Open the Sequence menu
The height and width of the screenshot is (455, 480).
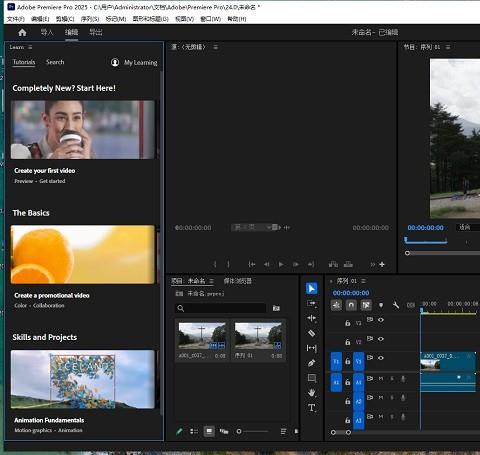90,19
